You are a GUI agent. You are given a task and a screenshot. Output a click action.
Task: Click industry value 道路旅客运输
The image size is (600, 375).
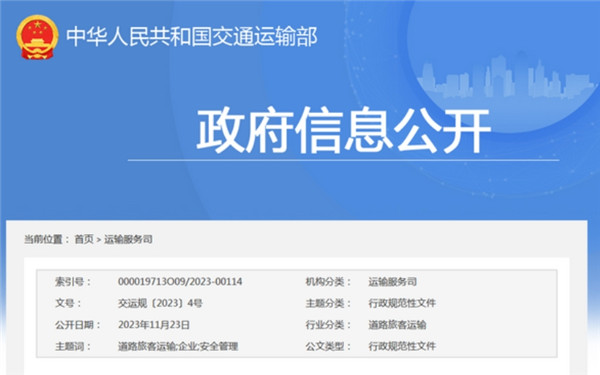(397, 325)
